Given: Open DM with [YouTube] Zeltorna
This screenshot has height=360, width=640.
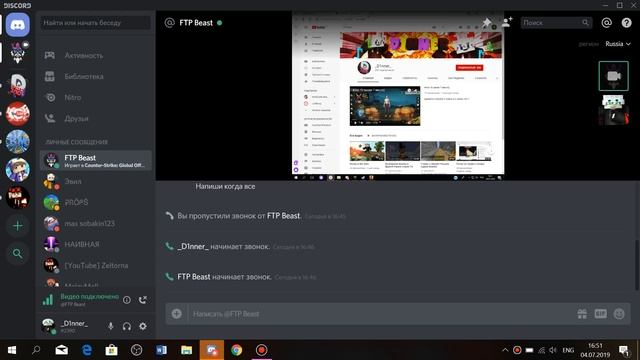Looking at the screenshot, I should click(x=96, y=265).
